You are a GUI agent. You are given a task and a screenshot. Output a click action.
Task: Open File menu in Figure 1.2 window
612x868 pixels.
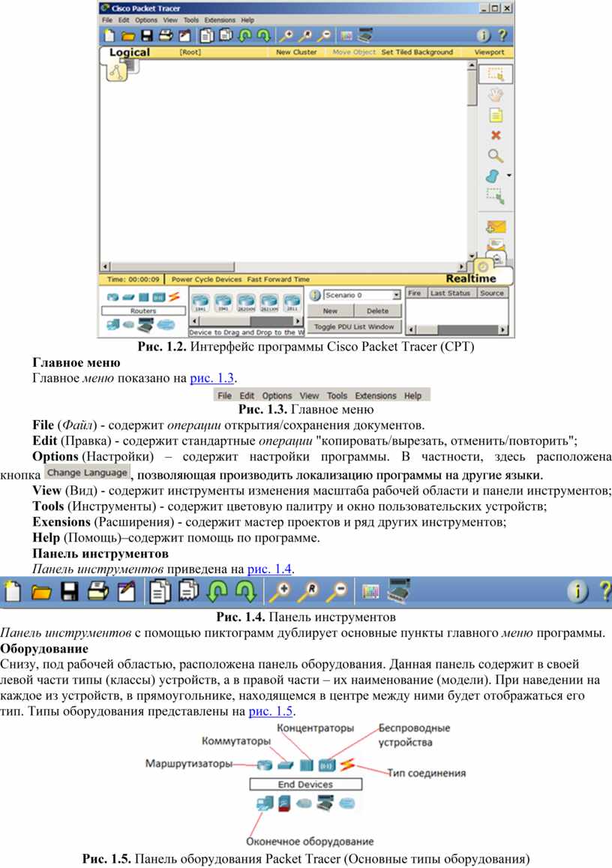pyautogui.click(x=106, y=20)
